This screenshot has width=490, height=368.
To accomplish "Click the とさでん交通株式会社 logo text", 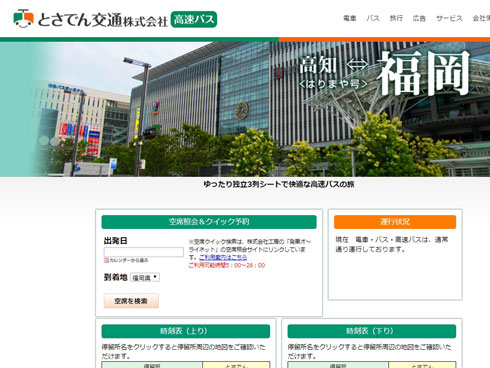I will point(102,20).
